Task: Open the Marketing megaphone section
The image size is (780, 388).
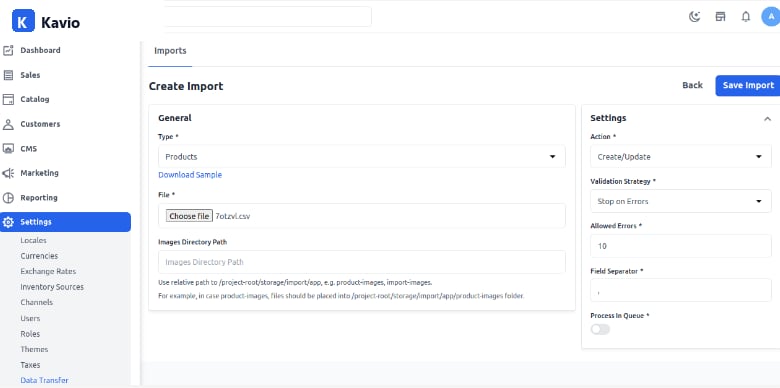Action: tap(65, 173)
